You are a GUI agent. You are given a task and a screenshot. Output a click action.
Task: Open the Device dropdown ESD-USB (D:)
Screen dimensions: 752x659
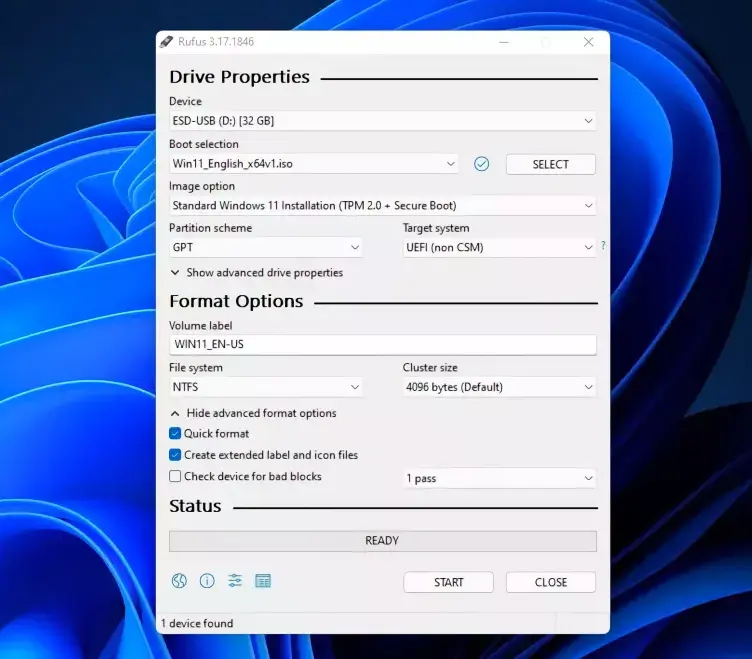pos(383,121)
